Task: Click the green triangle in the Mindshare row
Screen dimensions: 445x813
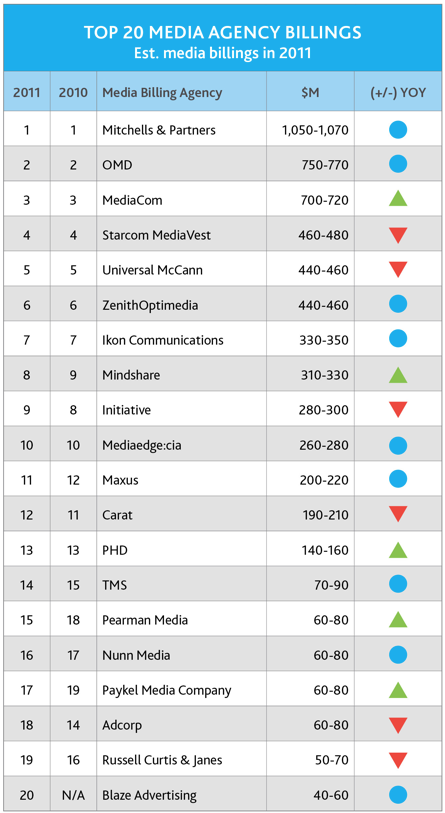Action: [x=398, y=374]
